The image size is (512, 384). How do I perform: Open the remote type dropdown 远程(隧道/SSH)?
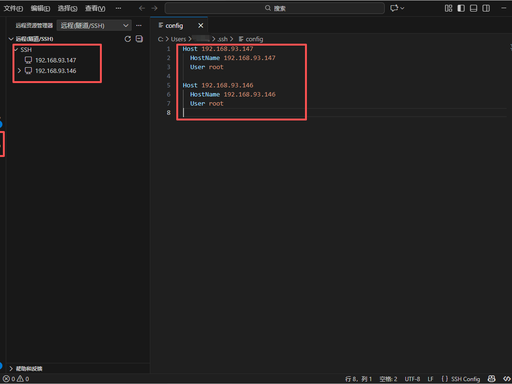tap(94, 25)
